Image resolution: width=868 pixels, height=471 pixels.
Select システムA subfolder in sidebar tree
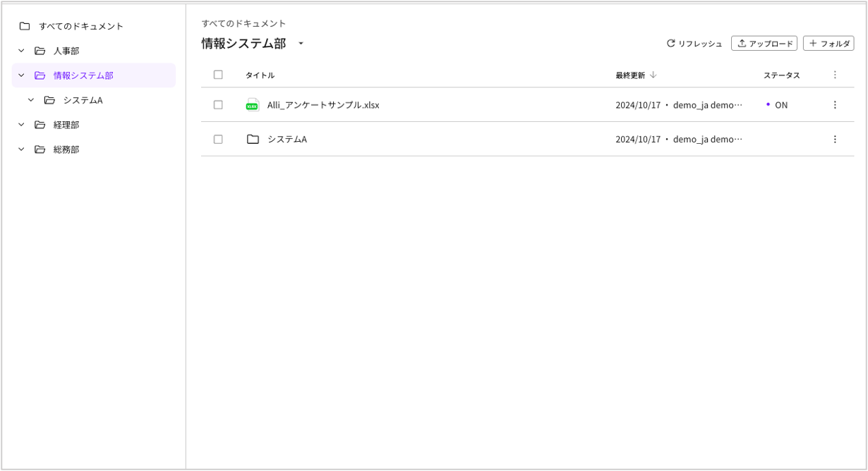[83, 100]
